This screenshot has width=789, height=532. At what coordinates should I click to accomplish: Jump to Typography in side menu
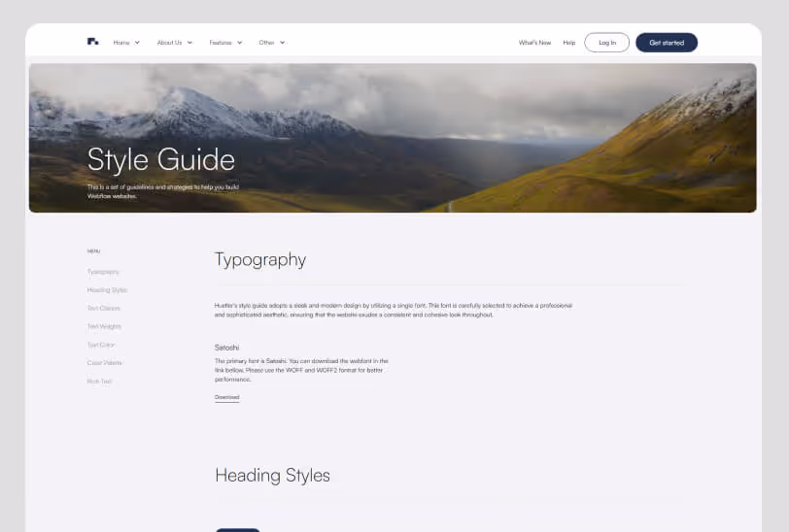103,272
